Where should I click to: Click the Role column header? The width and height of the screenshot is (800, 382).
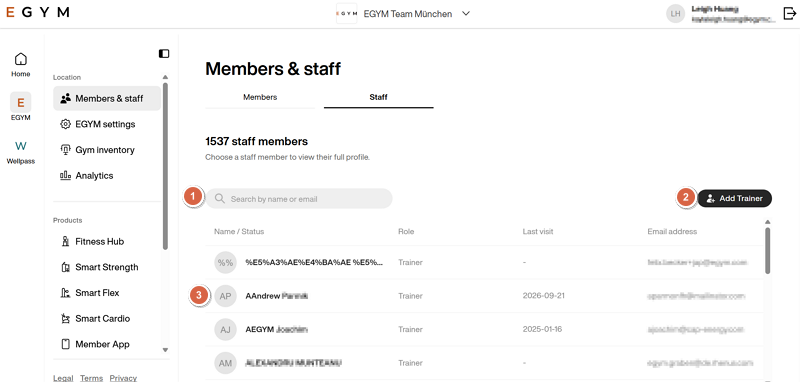coord(406,232)
